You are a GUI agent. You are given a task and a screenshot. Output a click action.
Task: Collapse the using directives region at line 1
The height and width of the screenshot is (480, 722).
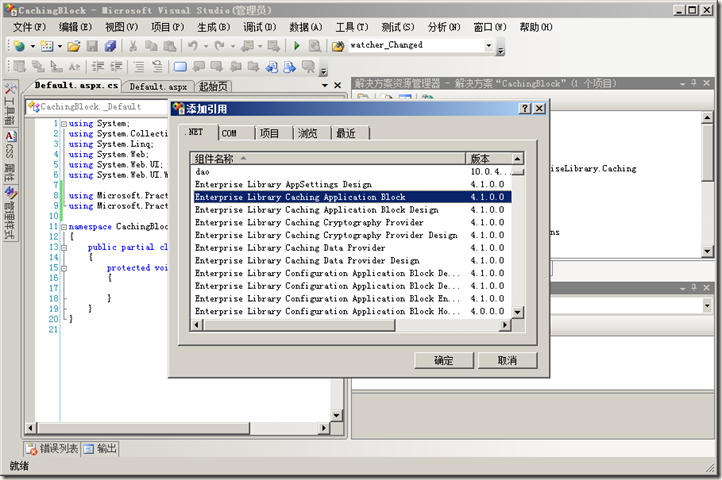[x=64, y=123]
